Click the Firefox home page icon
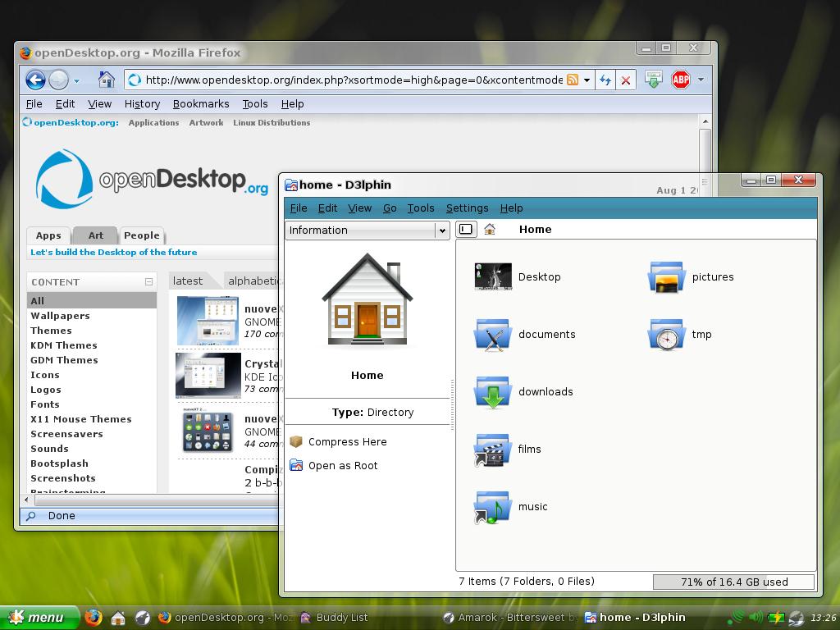This screenshot has height=630, width=840. [x=107, y=80]
